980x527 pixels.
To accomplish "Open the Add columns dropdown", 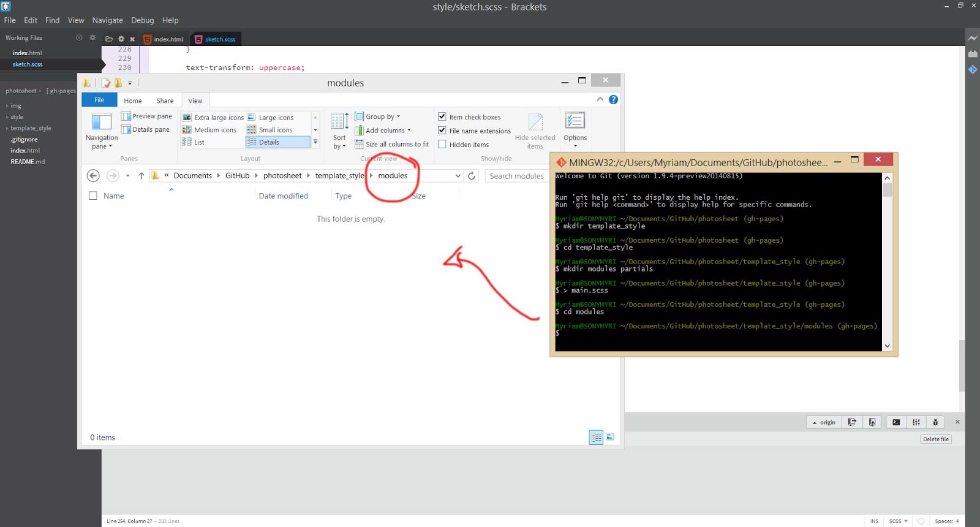I will [x=383, y=131].
